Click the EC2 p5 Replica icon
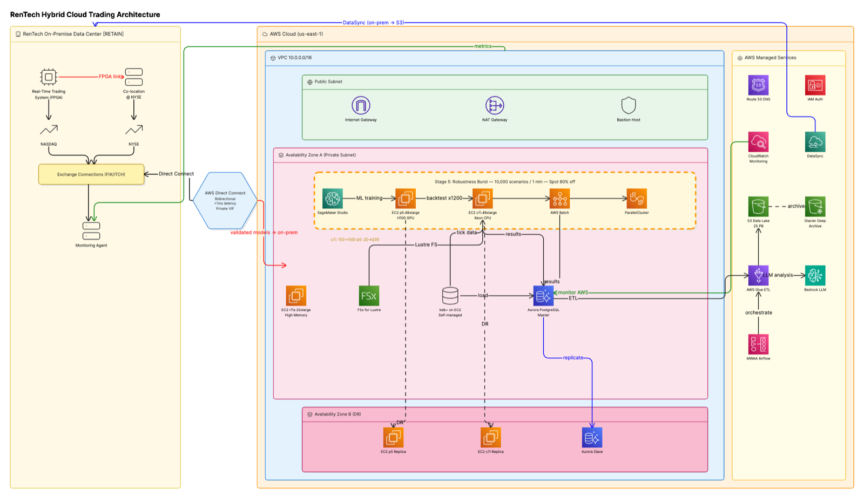The height and width of the screenshot is (504, 864). [x=394, y=438]
